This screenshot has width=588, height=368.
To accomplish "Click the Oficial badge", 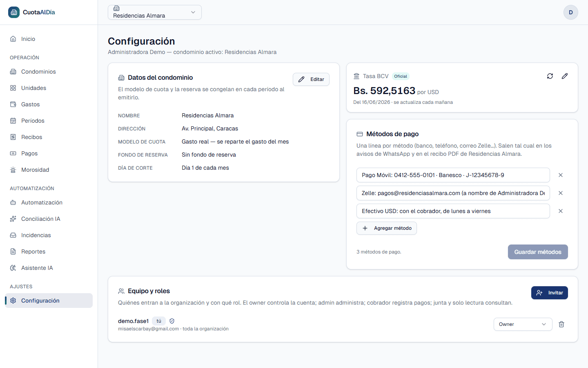I will tap(401, 76).
